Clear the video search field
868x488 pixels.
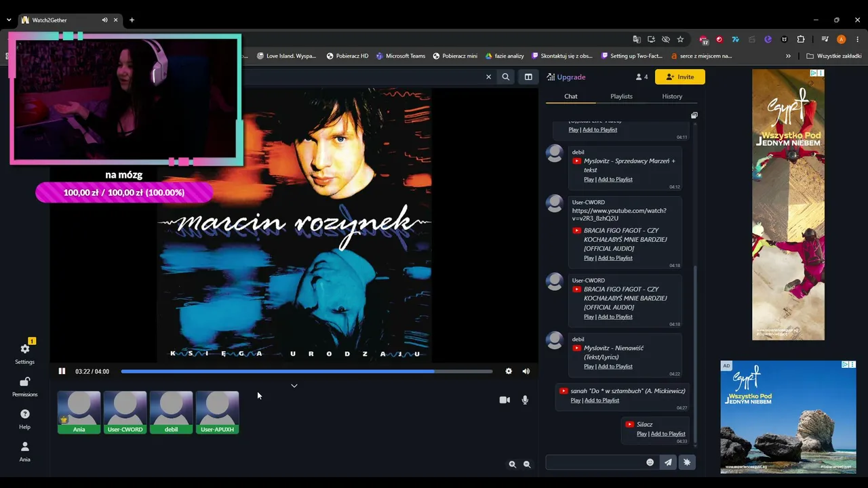(488, 77)
